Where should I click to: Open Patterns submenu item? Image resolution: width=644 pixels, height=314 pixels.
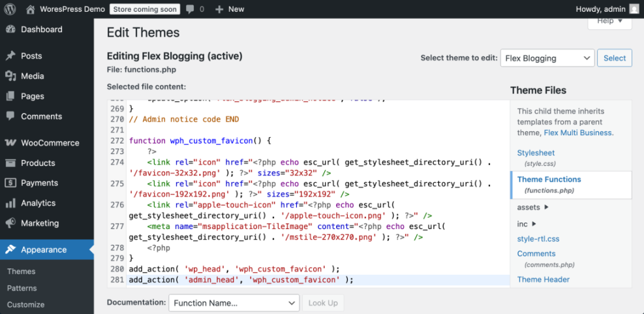[22, 288]
